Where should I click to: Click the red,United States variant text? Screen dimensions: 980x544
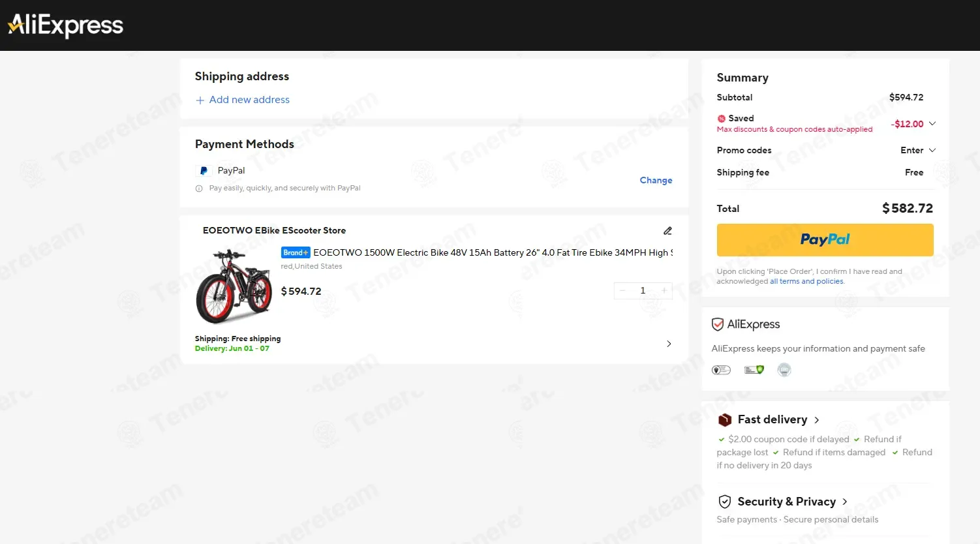[311, 266]
